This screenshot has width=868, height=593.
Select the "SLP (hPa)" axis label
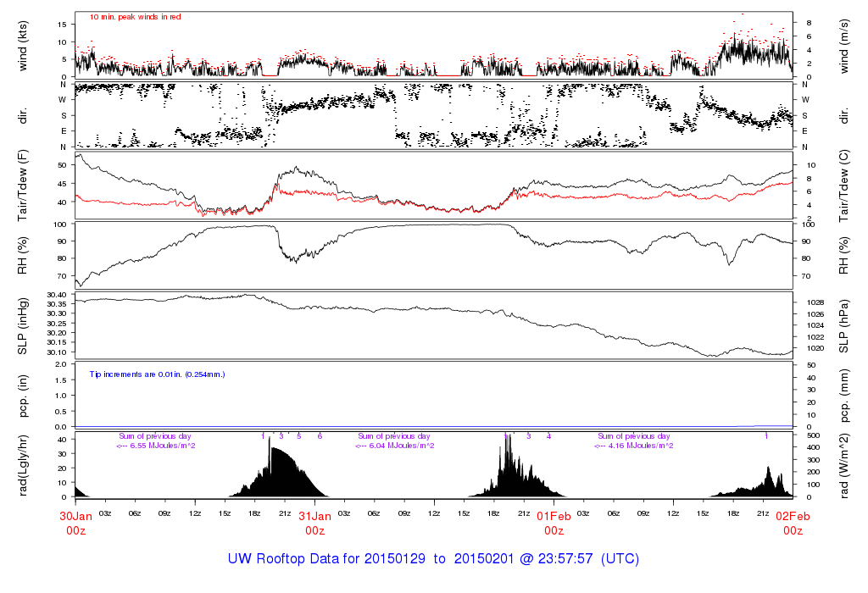[843, 326]
